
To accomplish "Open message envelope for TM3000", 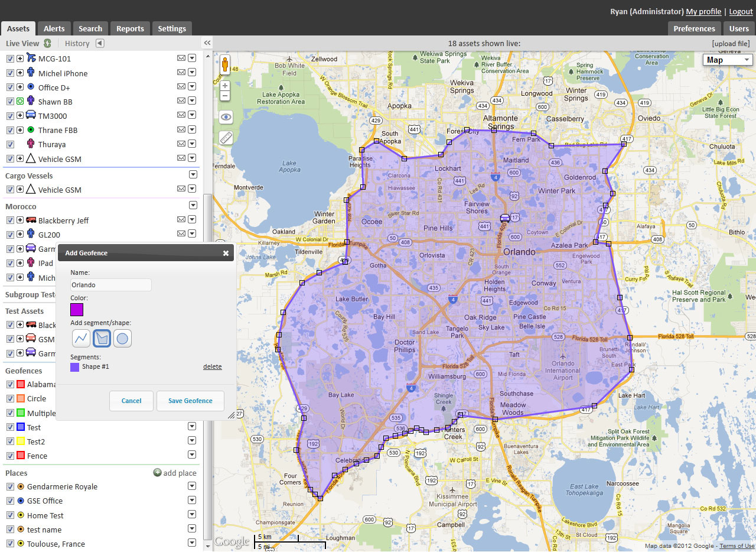I will 181,115.
